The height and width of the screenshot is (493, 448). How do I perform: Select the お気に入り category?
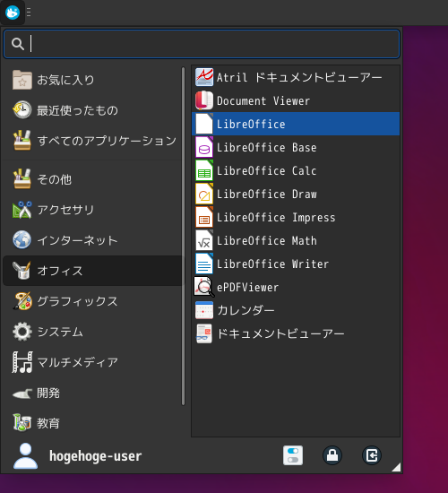(92, 80)
